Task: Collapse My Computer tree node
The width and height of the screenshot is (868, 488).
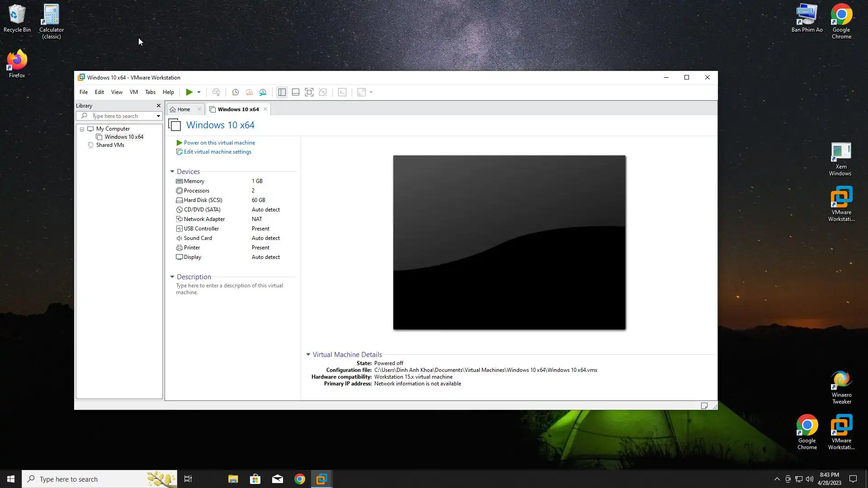Action: (82, 129)
